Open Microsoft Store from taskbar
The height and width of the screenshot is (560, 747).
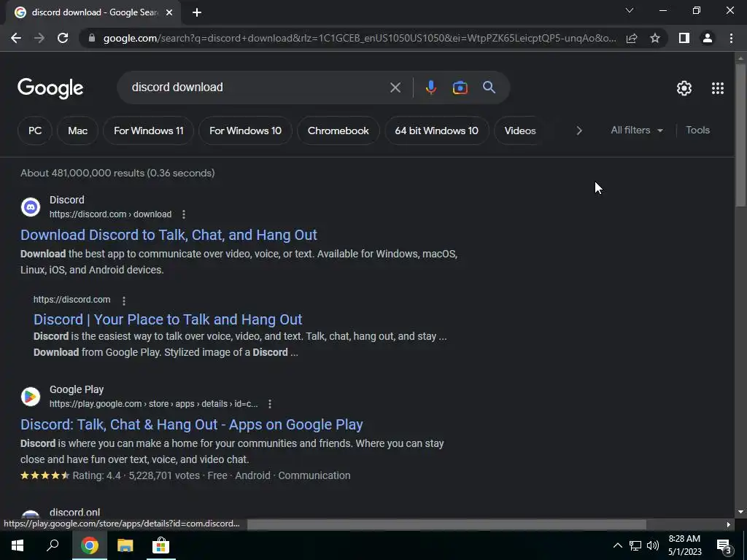tap(160, 545)
